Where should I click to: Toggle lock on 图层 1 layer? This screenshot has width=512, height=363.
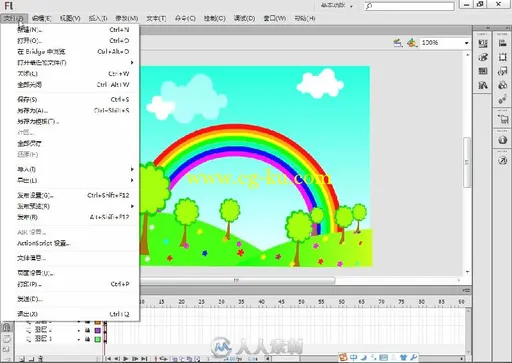(88, 339)
